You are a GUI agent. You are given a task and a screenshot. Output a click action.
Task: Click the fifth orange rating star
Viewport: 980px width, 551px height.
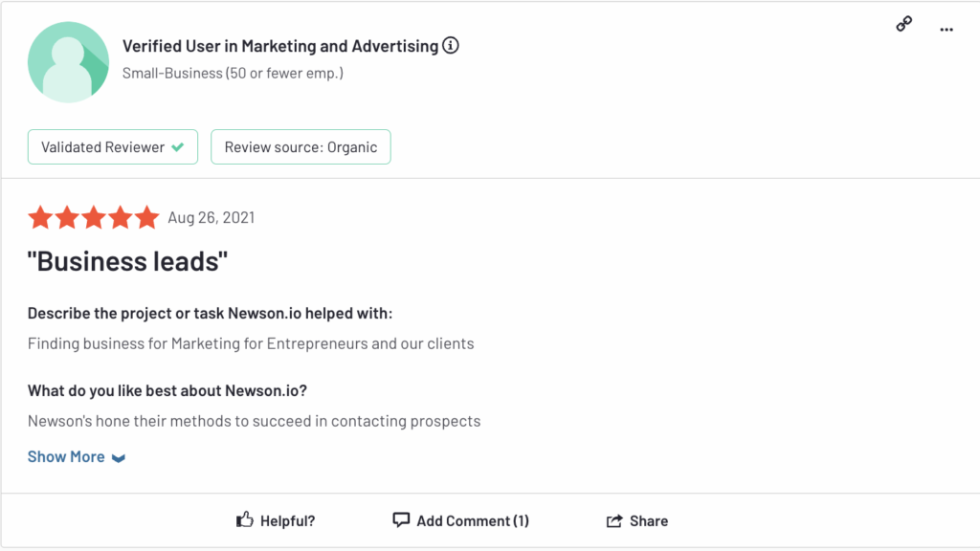(x=146, y=217)
